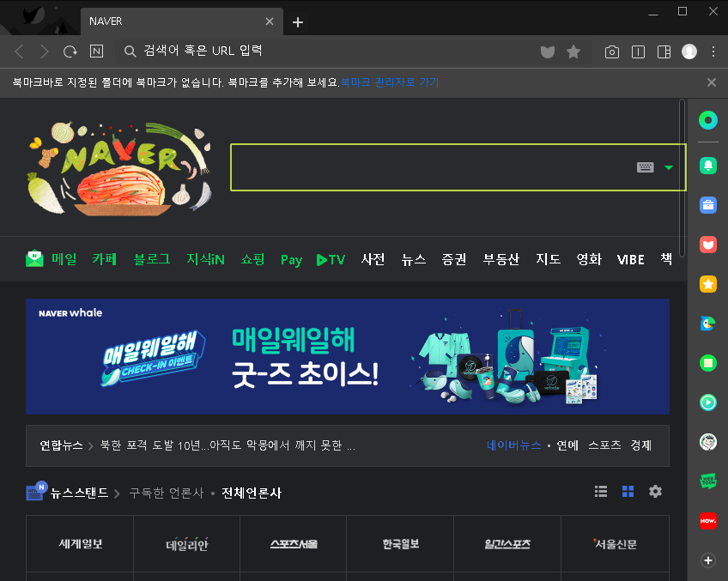
Task: Click the Naver kimchi logo
Action: click(120, 168)
